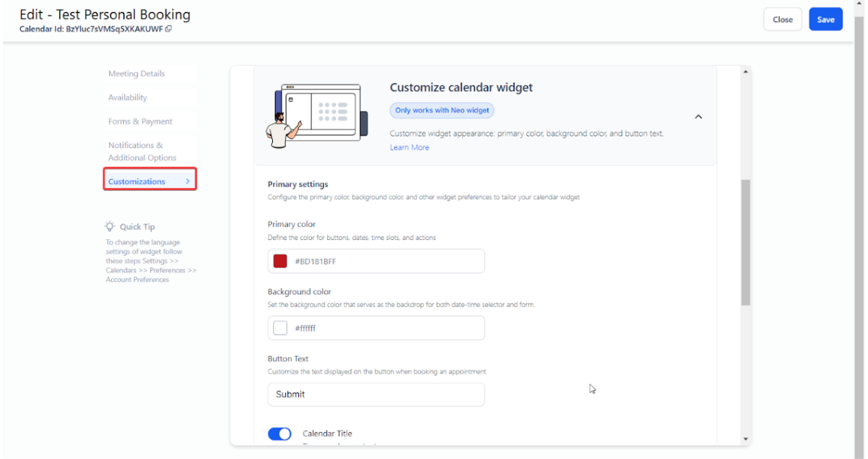Toggle the Calendar Title switch
The width and height of the screenshot is (868, 459).
[x=280, y=433]
